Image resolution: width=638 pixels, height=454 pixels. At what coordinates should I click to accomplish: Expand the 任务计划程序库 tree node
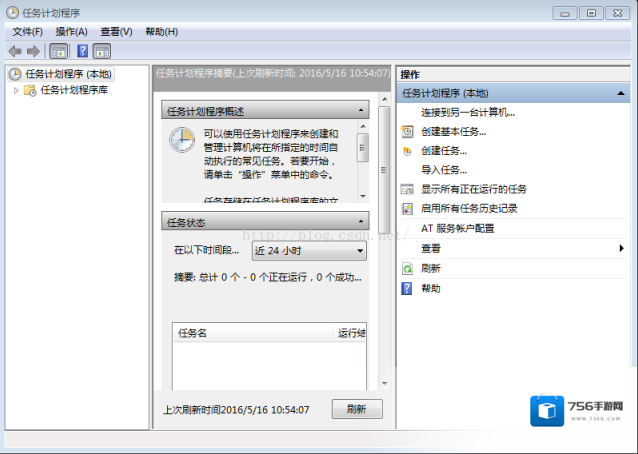pyautogui.click(x=16, y=90)
